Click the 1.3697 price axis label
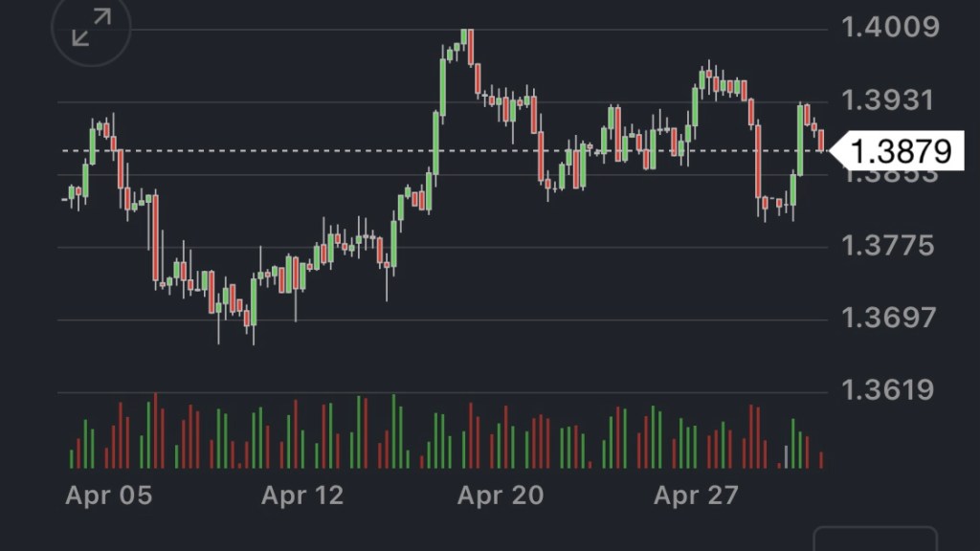 (x=890, y=319)
